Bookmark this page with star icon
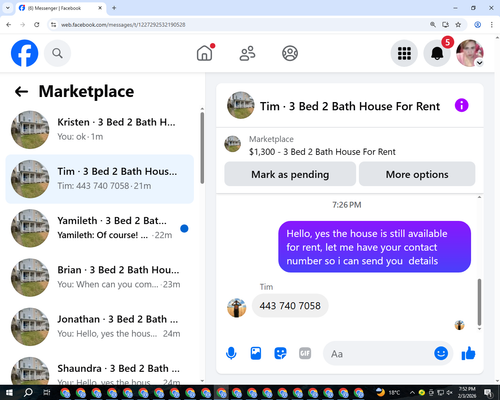This screenshot has height=400, width=500. (458, 25)
